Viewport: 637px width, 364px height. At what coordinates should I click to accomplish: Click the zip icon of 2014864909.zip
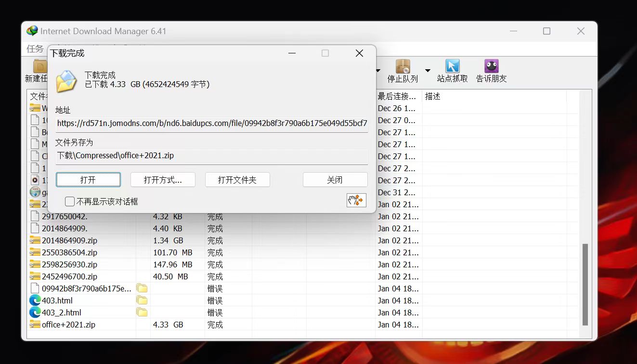35,240
